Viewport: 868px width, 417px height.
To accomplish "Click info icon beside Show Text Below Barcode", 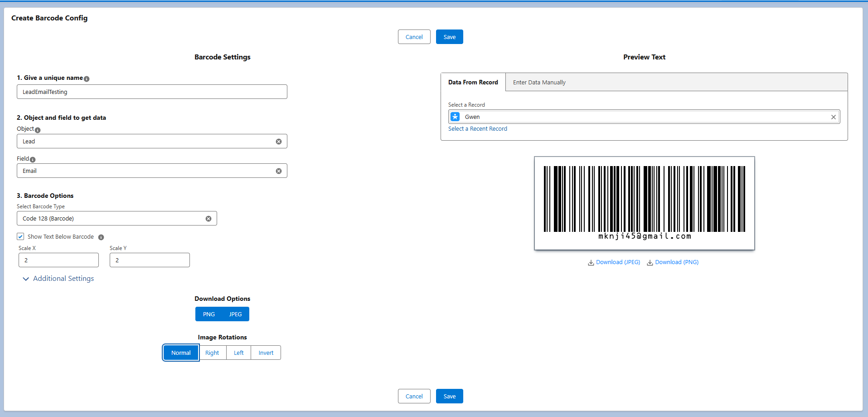I will pos(101,237).
